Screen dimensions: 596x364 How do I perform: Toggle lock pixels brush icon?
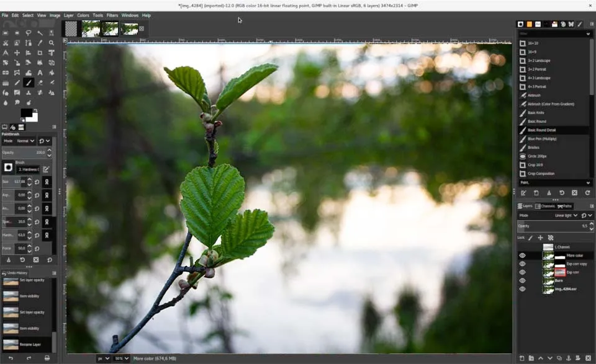(530, 237)
